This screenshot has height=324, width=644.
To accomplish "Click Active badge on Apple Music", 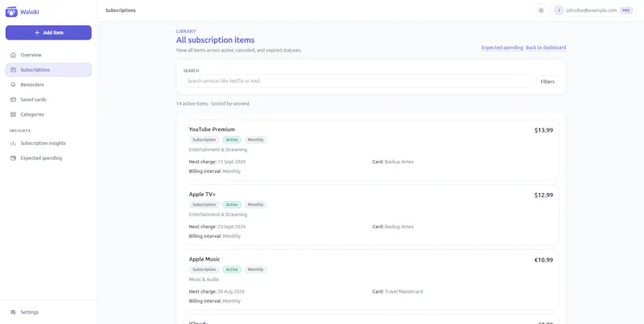I will (232, 269).
